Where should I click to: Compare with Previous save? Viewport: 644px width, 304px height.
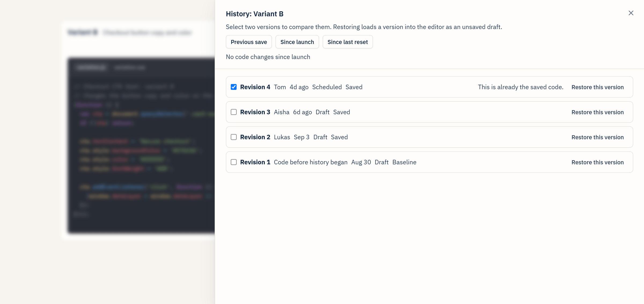click(249, 42)
